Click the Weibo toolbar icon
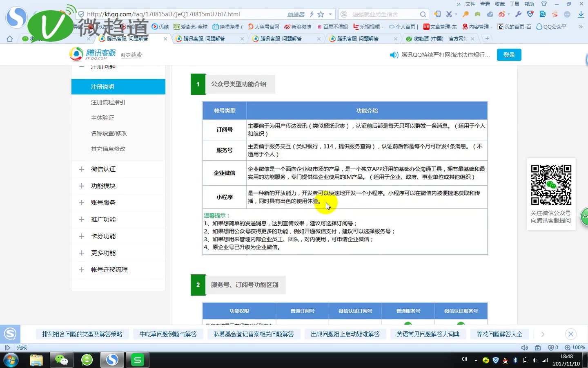The image size is (588, 368). point(502,14)
